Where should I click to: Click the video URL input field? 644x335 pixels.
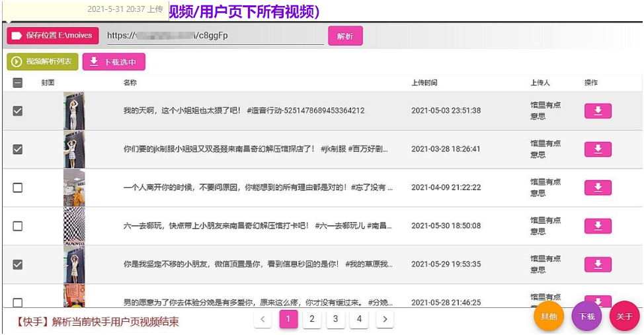214,36
